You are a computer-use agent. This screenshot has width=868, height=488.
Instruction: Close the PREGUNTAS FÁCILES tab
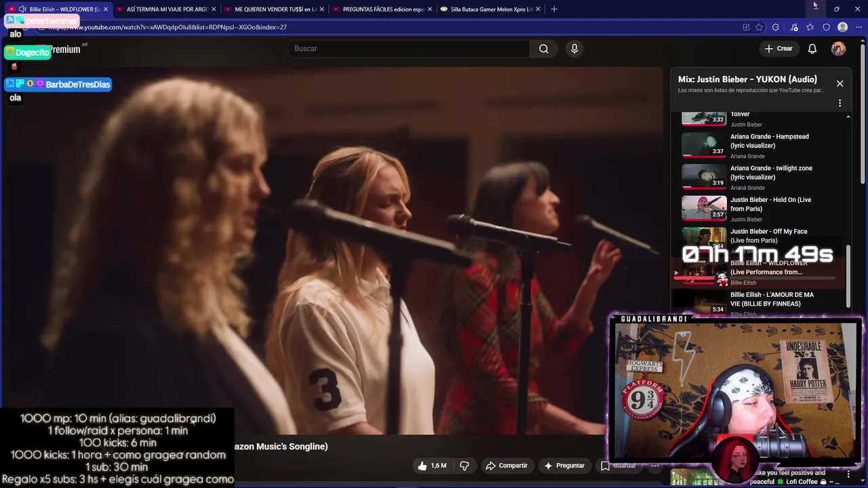tap(430, 9)
